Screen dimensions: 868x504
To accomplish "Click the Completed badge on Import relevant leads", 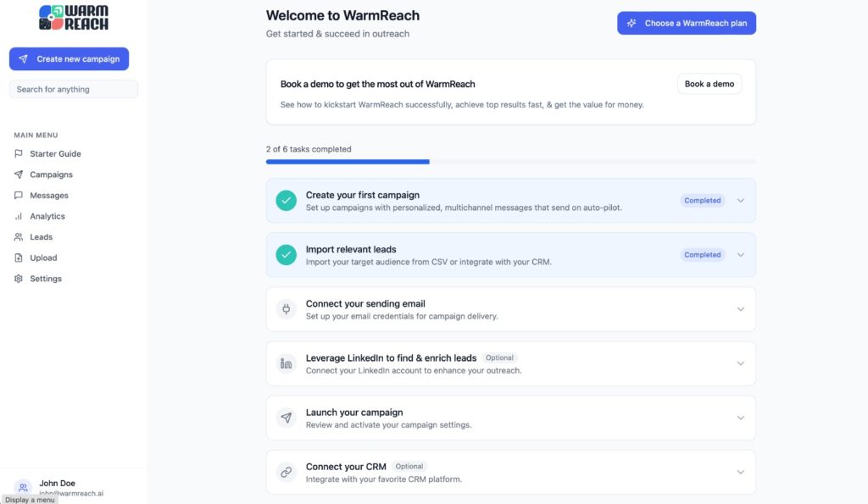I will click(702, 255).
